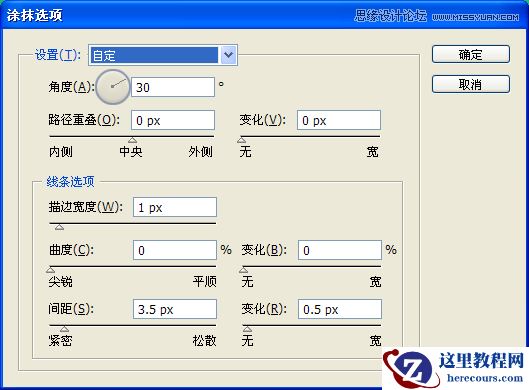Click the 取消 button
Image resolution: width=529 pixels, height=390 pixels.
click(x=471, y=84)
